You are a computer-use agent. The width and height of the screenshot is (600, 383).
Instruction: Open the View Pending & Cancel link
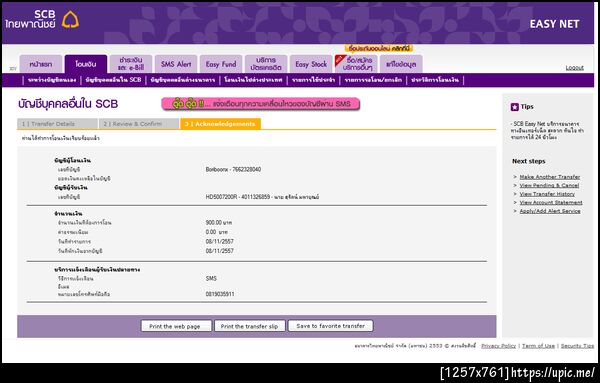[549, 185]
